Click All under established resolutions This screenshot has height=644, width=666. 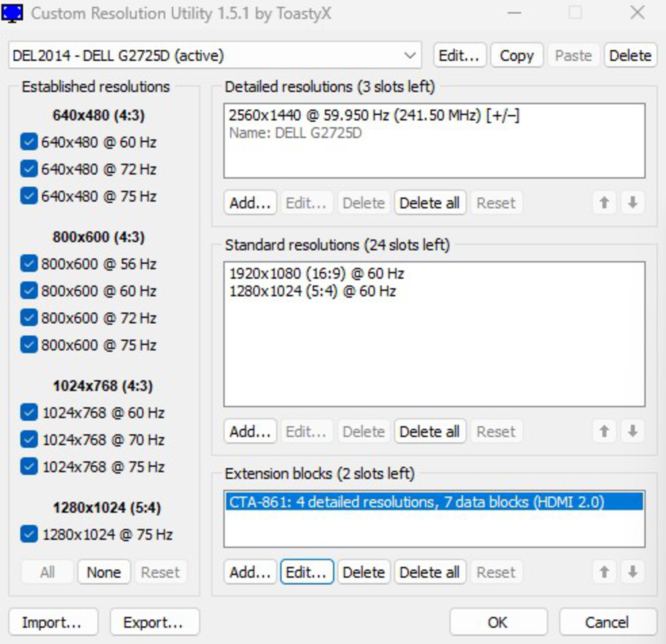coord(47,572)
